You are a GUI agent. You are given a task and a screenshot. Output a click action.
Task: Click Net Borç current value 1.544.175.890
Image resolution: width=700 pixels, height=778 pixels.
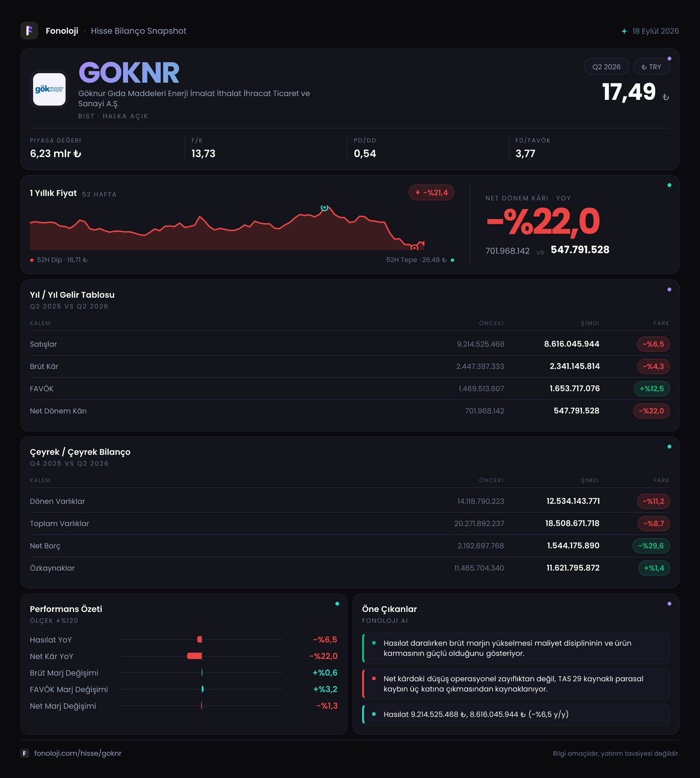click(573, 546)
